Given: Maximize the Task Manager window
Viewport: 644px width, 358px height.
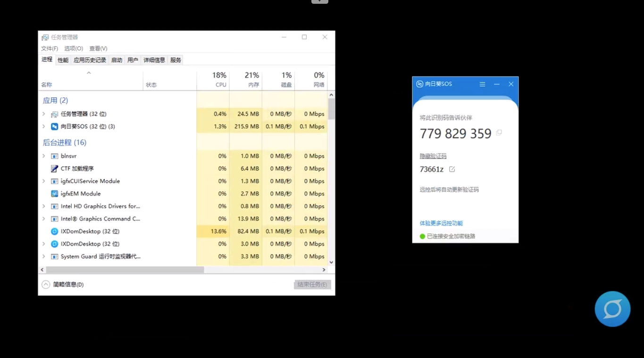Looking at the screenshot, I should pos(304,37).
